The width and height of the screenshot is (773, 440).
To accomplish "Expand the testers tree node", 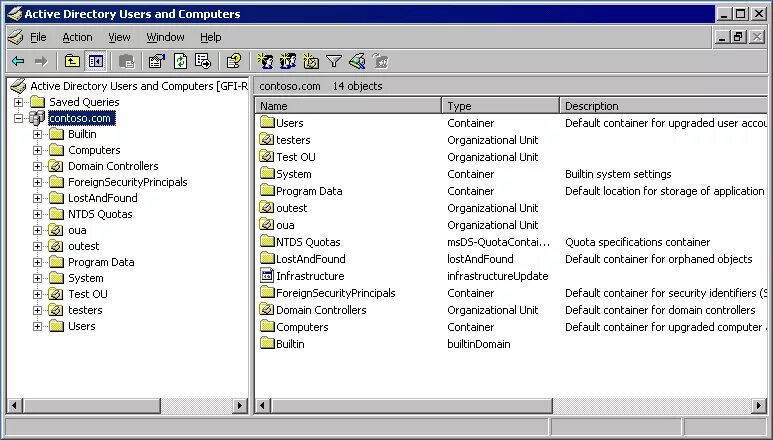I will 37,310.
